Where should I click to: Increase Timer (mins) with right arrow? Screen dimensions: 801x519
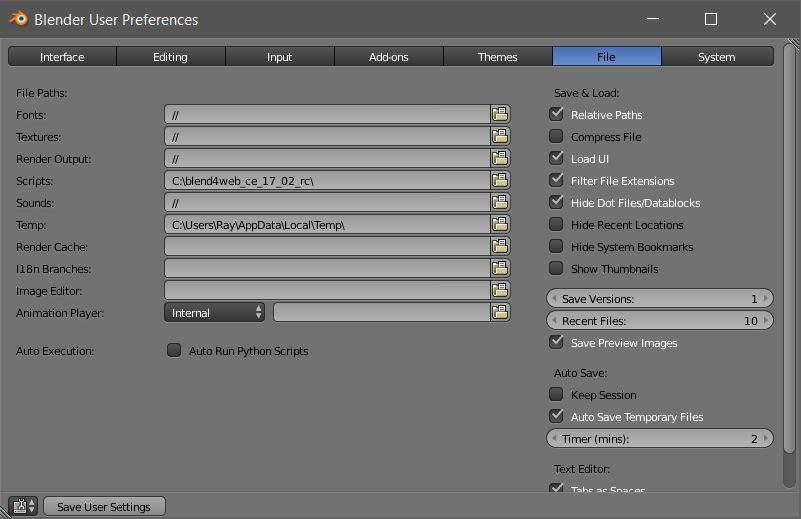765,438
